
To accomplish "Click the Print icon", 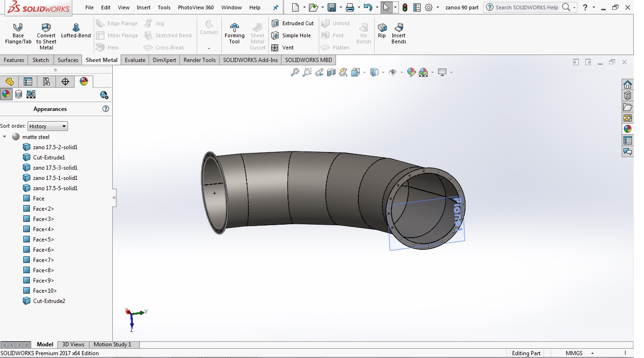I will point(350,7).
